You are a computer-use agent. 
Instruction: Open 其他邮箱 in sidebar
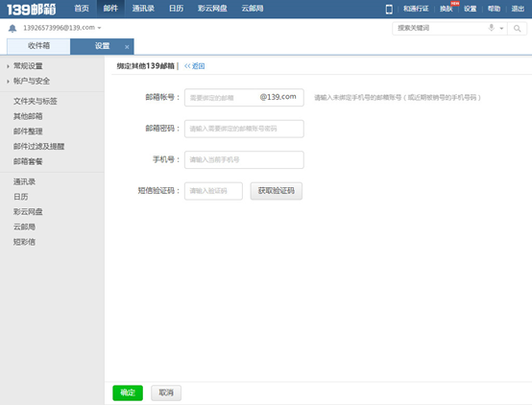(28, 116)
